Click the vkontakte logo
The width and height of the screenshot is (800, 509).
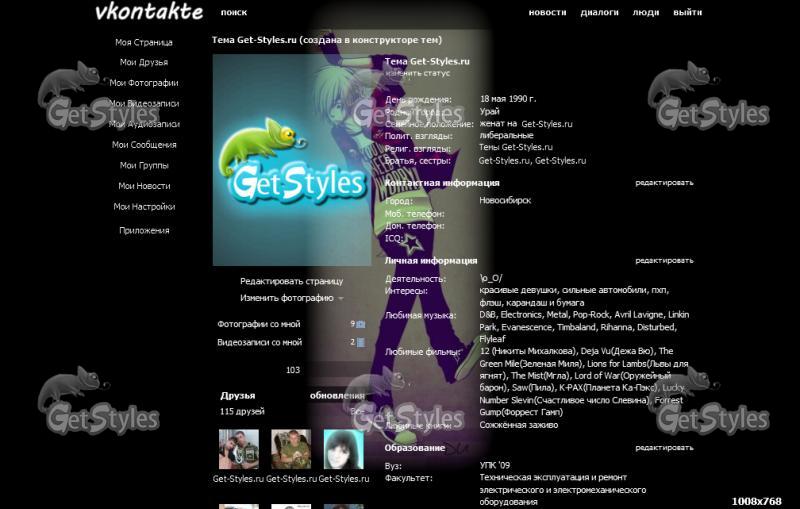[x=148, y=12]
